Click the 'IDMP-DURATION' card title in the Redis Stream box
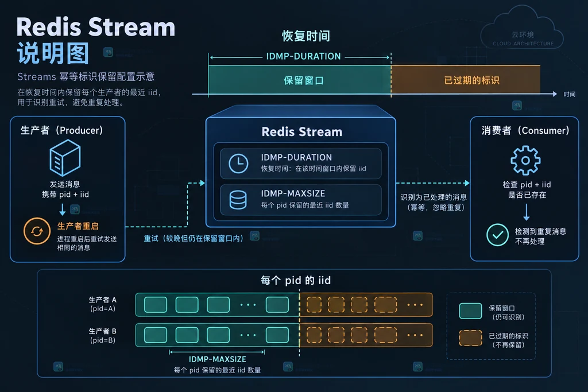This screenshot has height=392, width=588. 296,157
